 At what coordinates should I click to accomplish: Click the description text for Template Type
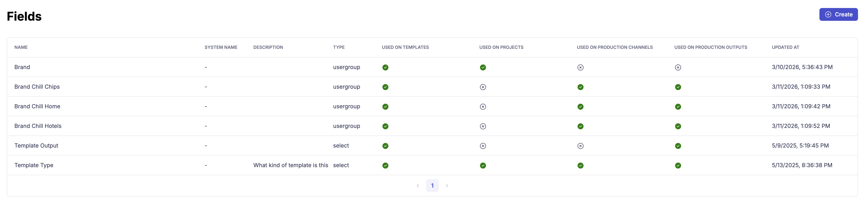tap(291, 166)
